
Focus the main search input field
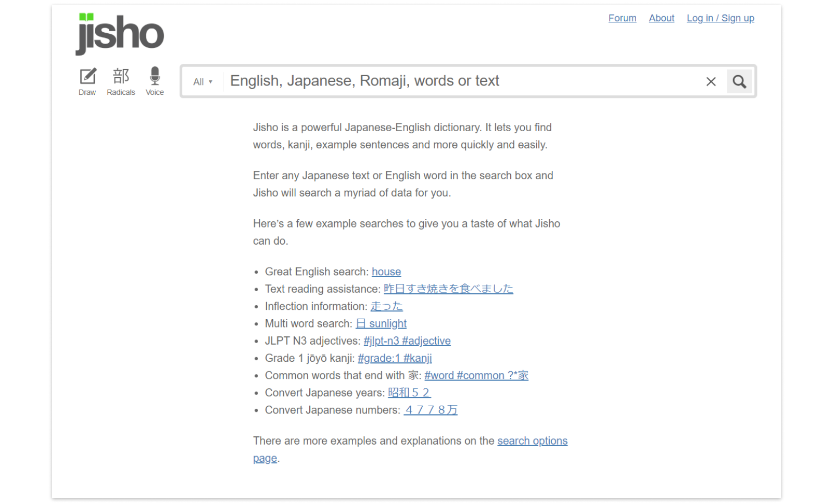[463, 81]
